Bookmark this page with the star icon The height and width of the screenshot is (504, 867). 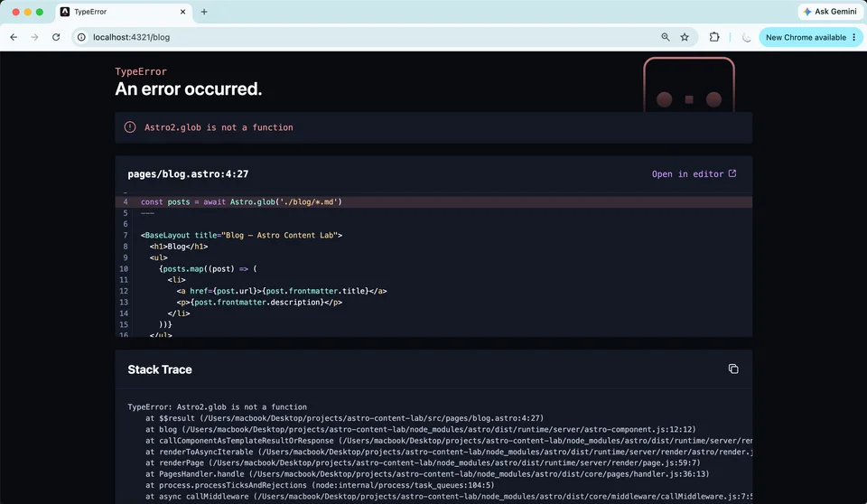click(x=685, y=37)
